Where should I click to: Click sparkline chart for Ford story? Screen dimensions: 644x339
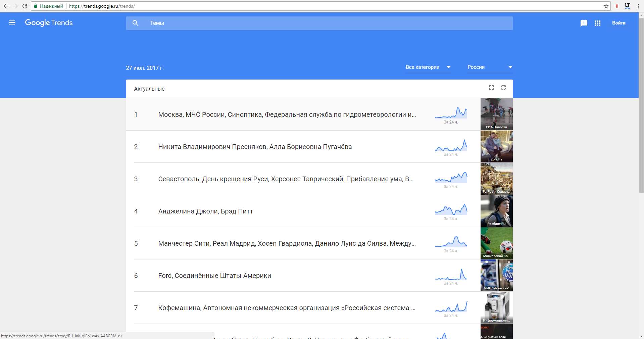[451, 274]
